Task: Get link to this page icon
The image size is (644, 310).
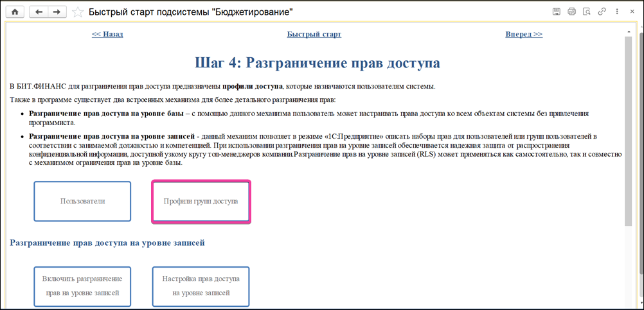Action: click(x=602, y=12)
